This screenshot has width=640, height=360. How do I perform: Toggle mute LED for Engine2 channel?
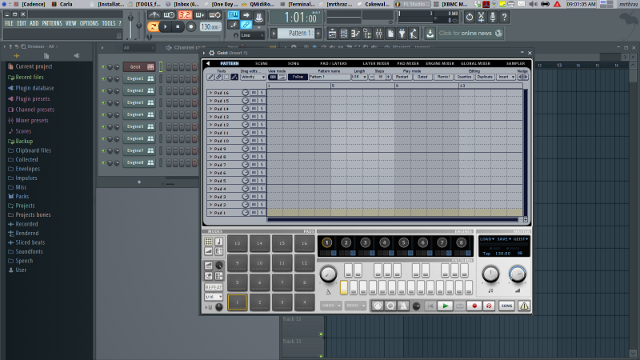(x=103, y=91)
